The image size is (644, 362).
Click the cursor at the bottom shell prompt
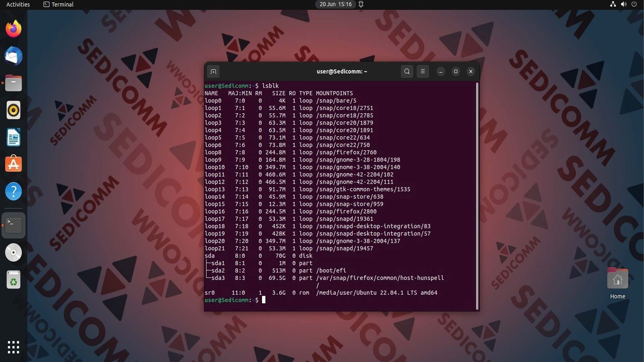coord(264,300)
